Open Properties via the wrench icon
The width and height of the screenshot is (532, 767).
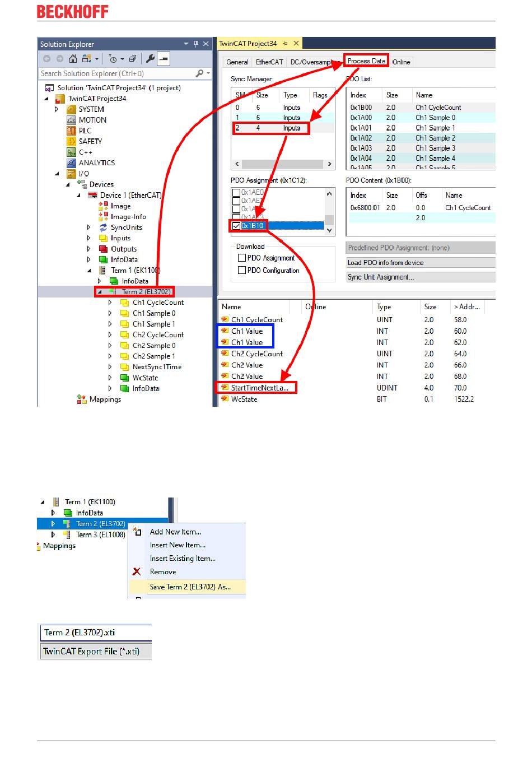(x=150, y=59)
